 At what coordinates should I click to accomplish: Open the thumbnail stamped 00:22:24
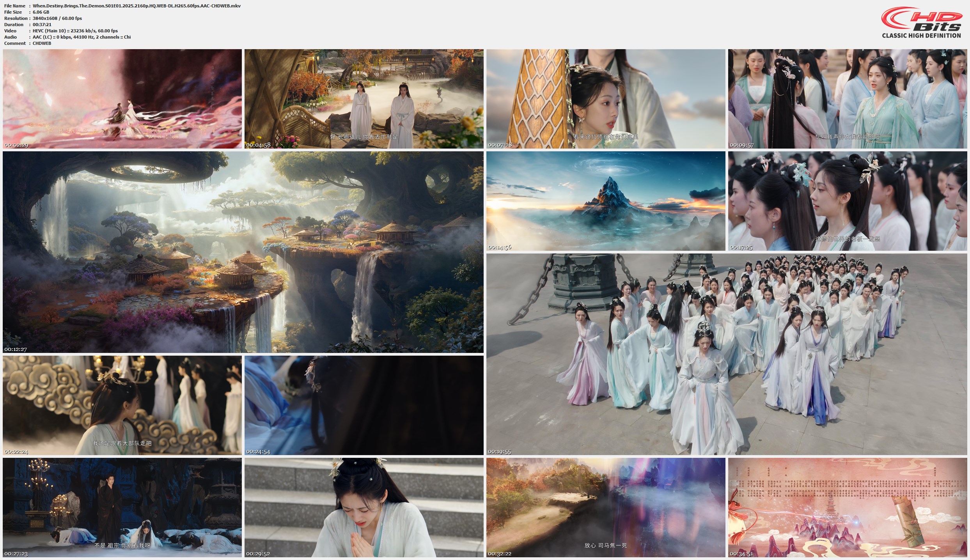(122, 405)
